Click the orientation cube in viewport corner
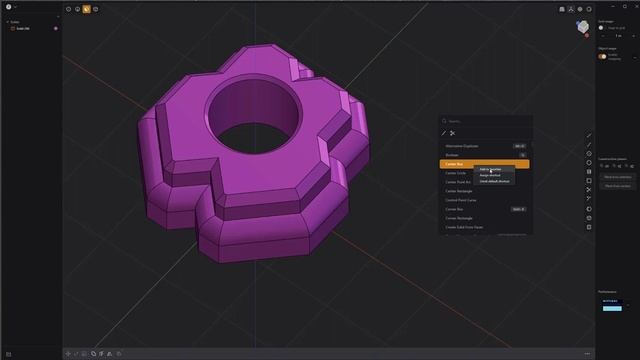This screenshot has width=640, height=360. point(583,27)
